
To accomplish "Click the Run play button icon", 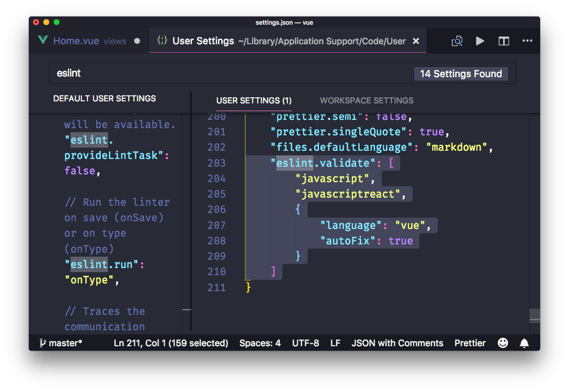I will pyautogui.click(x=480, y=41).
